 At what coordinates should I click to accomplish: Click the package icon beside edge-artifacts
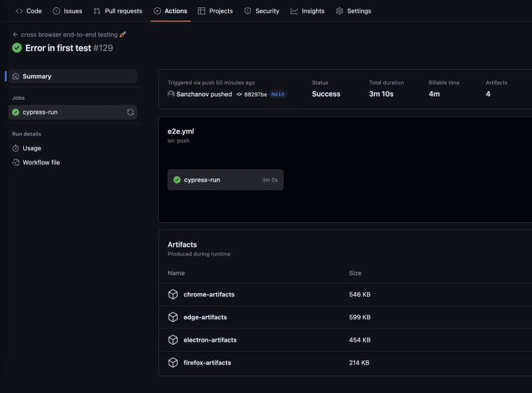click(173, 317)
